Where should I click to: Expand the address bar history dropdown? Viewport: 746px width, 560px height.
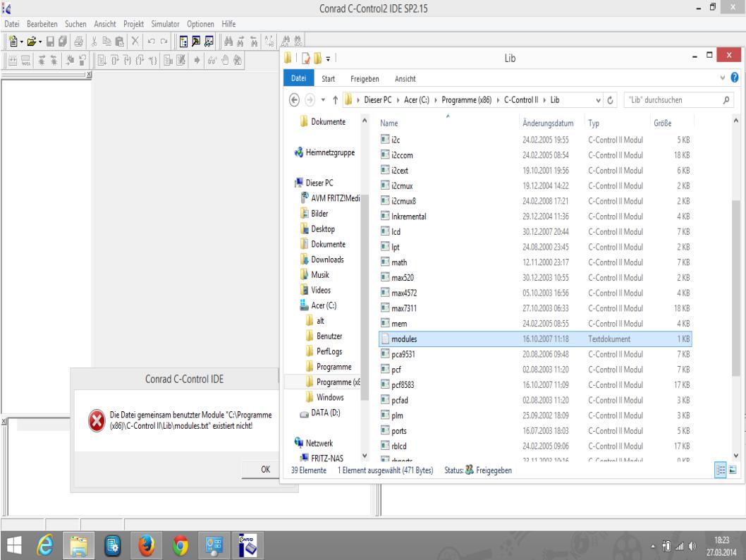click(597, 99)
